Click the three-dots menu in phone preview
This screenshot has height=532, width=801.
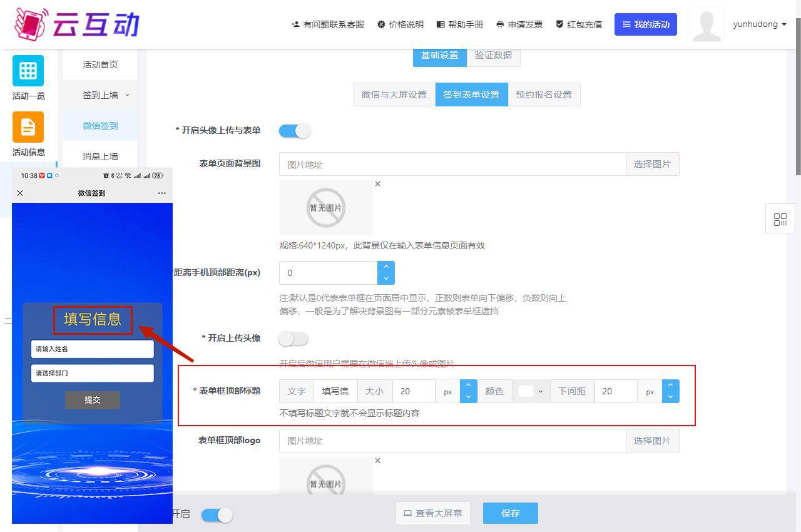pos(162,193)
